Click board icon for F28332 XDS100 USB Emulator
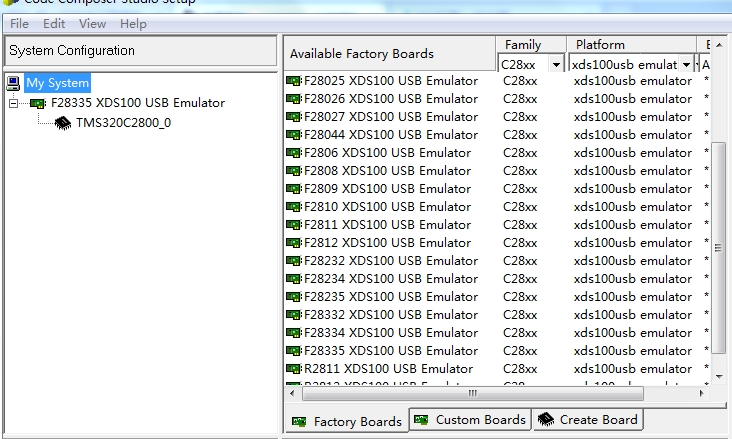The image size is (732, 439). pyautogui.click(x=294, y=315)
